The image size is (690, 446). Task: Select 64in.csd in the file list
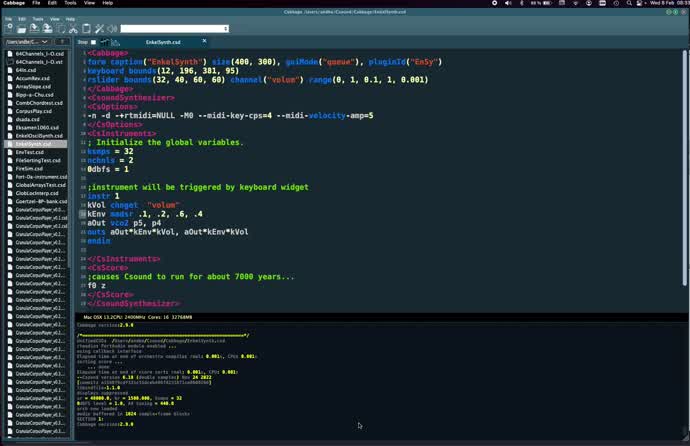click(x=36, y=70)
